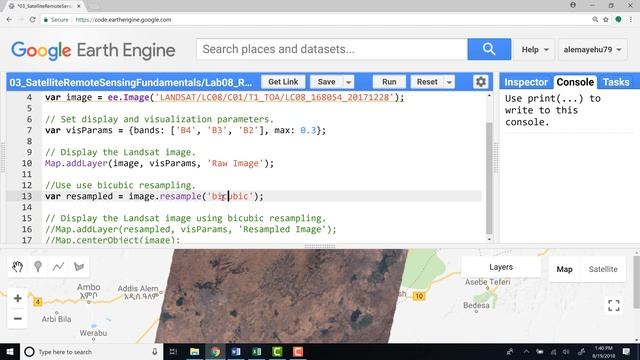Viewport: 640px width, 360px height.
Task: Expand the Layers panel on map
Action: pos(501,267)
